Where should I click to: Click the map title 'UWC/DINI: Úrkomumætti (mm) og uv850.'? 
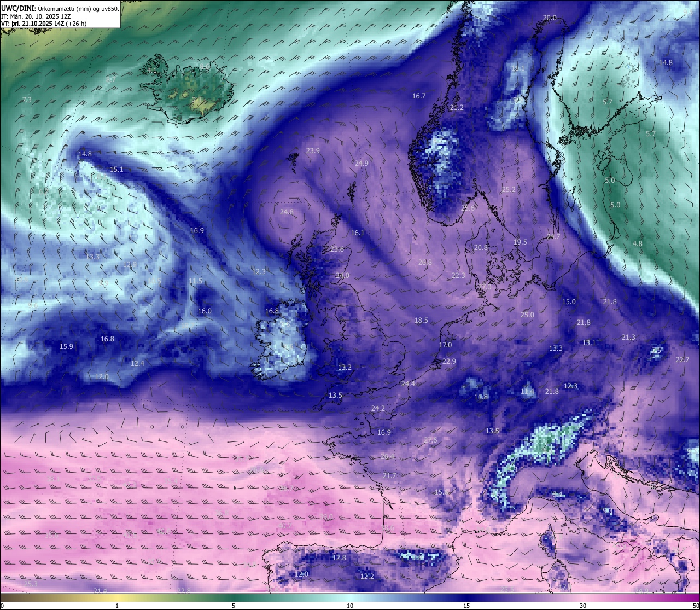[x=60, y=9]
